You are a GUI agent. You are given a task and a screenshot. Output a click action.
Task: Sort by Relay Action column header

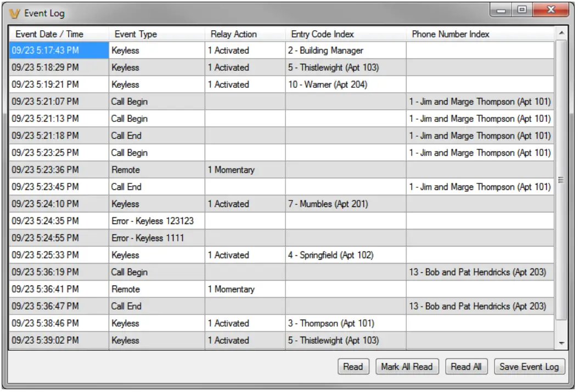(x=233, y=34)
